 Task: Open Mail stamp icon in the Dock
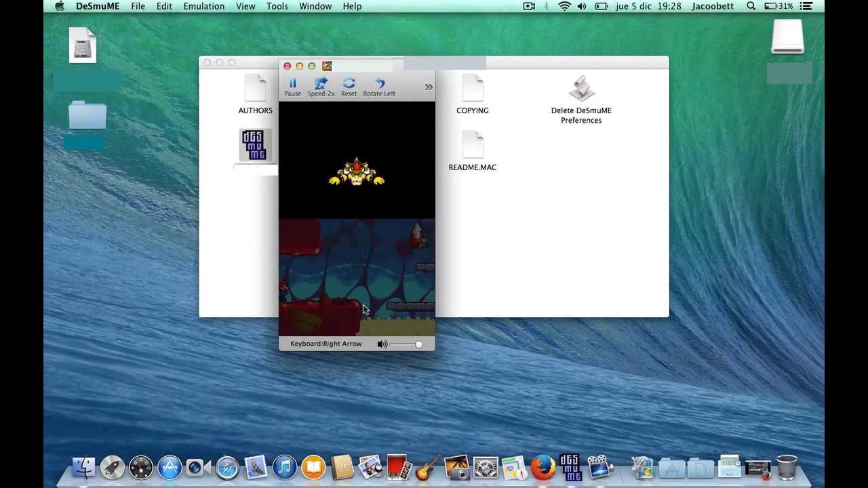point(256,468)
